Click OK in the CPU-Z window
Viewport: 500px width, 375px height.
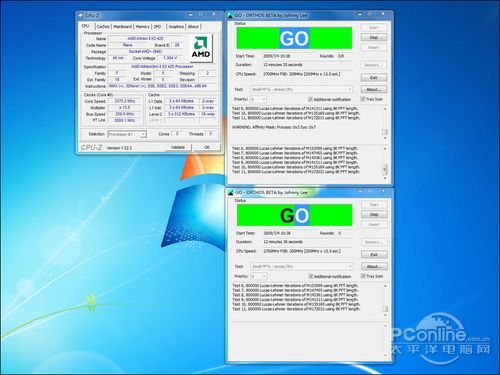tap(207, 147)
